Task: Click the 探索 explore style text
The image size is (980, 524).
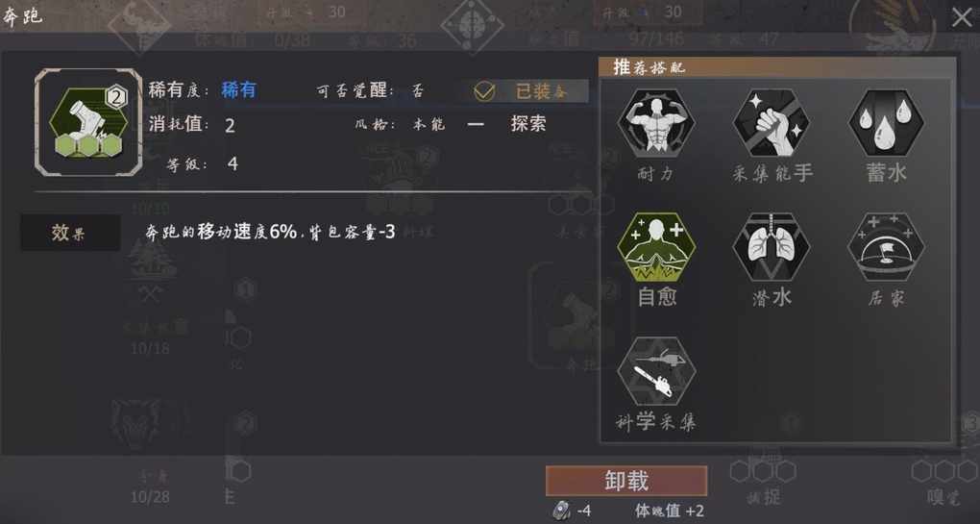Action: tap(528, 124)
